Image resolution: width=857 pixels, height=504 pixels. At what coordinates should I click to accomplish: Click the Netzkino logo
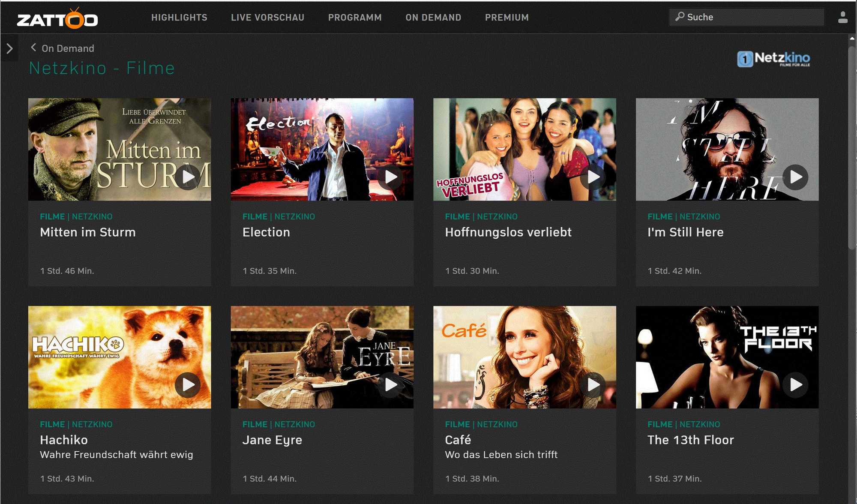coord(773,59)
